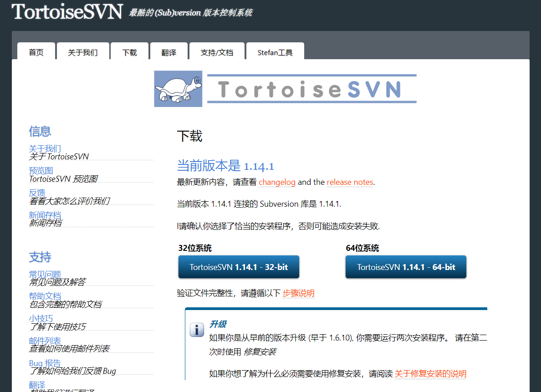Open the 翻译 sidebar link under 支持
The image size is (541, 392).
coord(37,385)
